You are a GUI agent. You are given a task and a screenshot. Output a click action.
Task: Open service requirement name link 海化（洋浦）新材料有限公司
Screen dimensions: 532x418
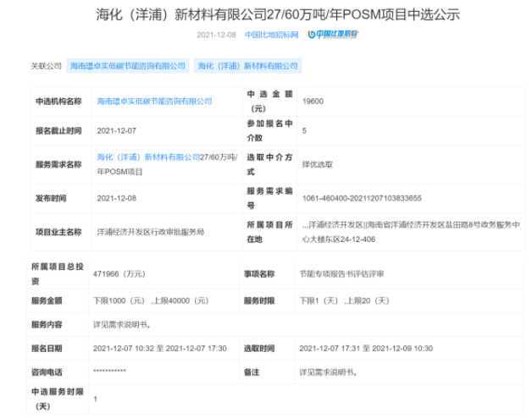pos(148,157)
